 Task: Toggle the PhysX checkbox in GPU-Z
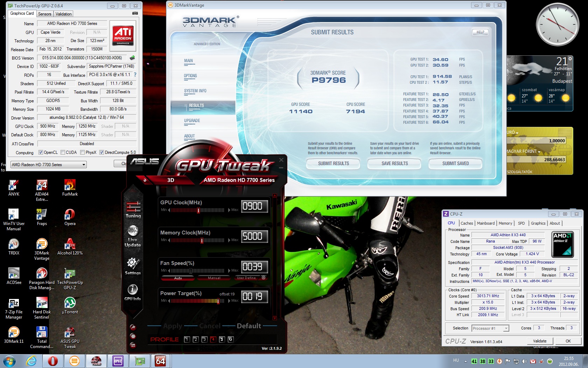pyautogui.click(x=82, y=152)
